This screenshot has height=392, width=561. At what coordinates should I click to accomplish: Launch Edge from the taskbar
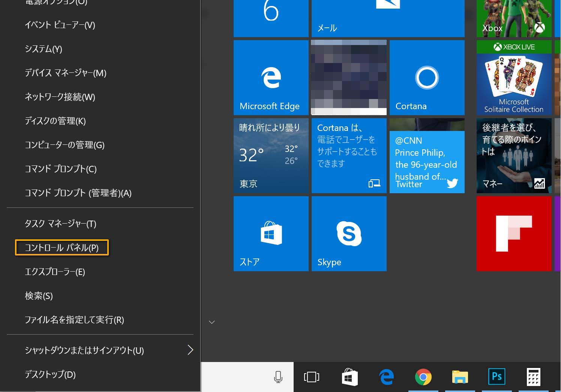click(x=387, y=377)
